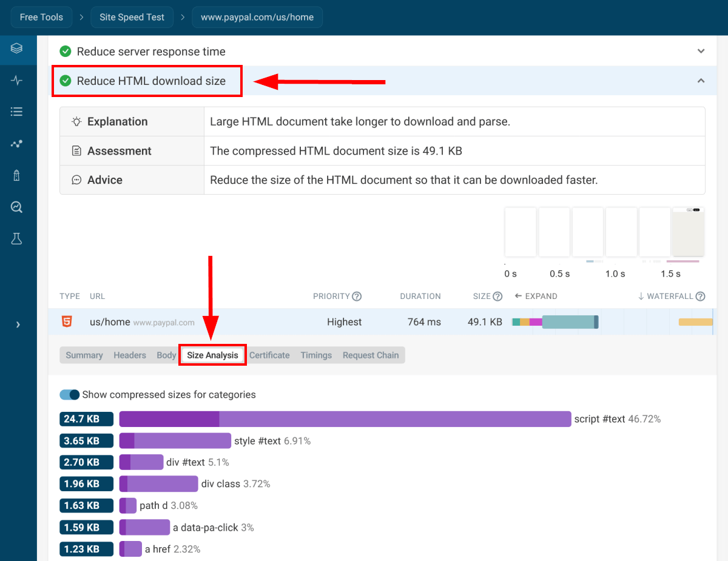The image size is (728, 561).
Task: Expand the Reduce server response time section
Action: tap(701, 52)
